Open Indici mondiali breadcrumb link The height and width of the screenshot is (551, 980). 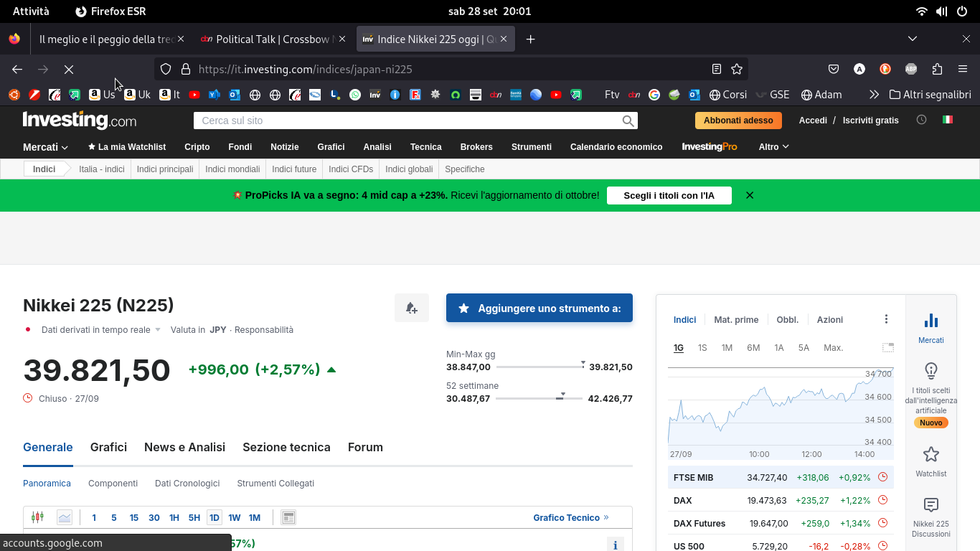coord(232,169)
